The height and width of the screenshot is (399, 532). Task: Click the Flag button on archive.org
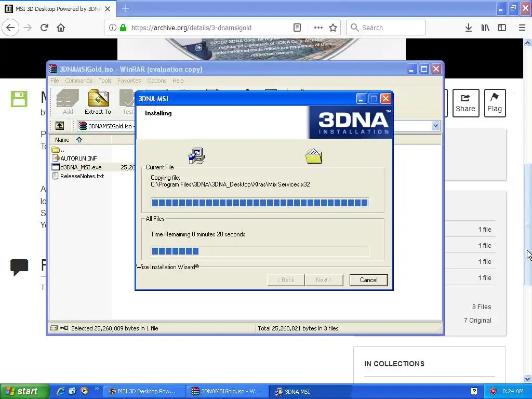495,103
